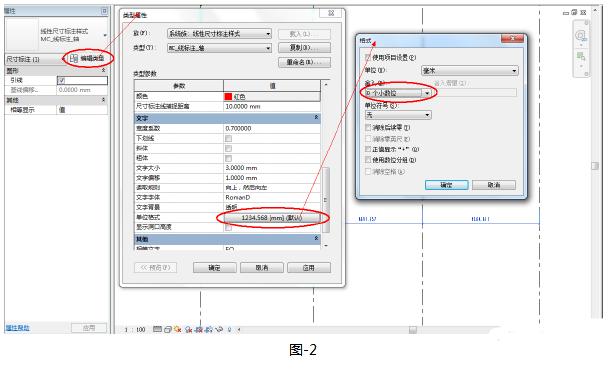Click the type parameter table scrollbar thumb
Screen dimensions: 611x371
click(325, 200)
